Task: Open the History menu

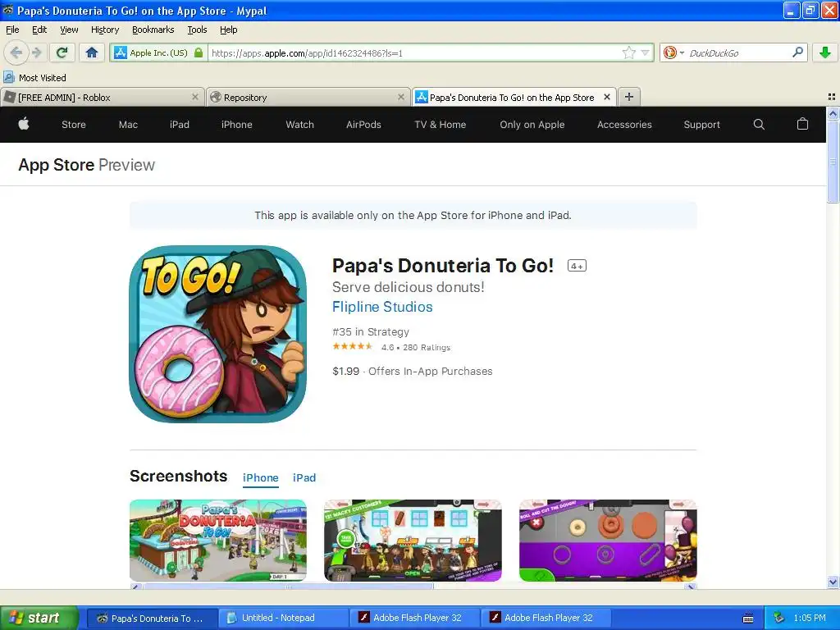Action: coord(104,30)
